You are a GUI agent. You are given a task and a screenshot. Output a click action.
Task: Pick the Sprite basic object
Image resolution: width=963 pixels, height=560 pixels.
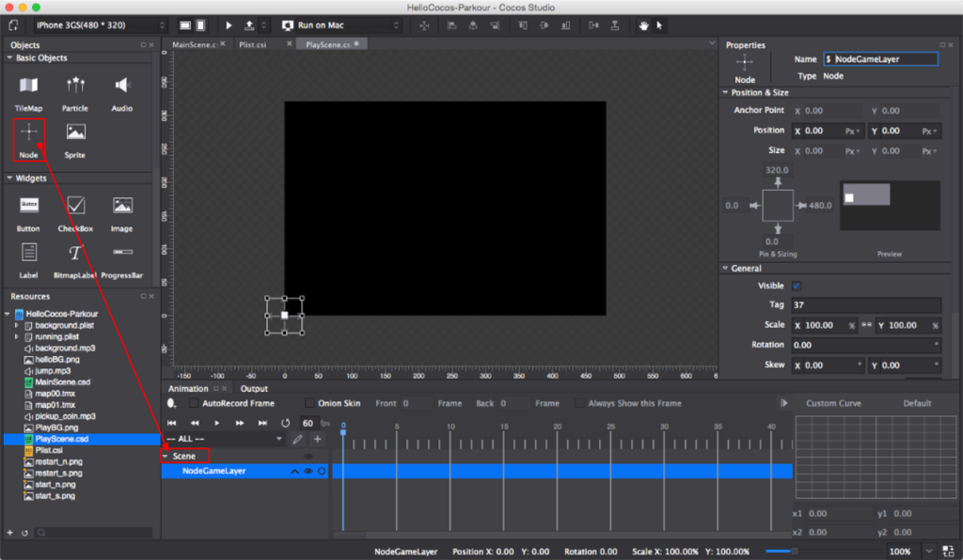75,140
